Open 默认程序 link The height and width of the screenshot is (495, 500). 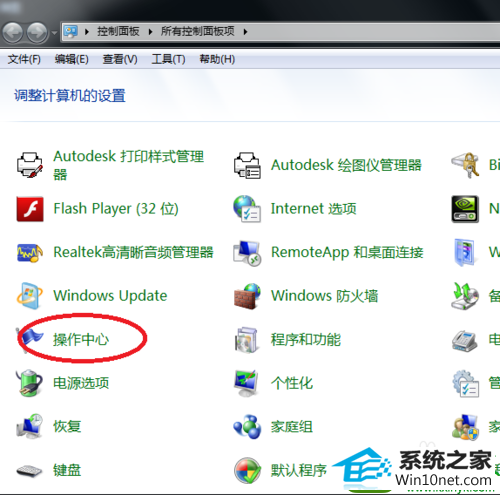click(x=299, y=470)
